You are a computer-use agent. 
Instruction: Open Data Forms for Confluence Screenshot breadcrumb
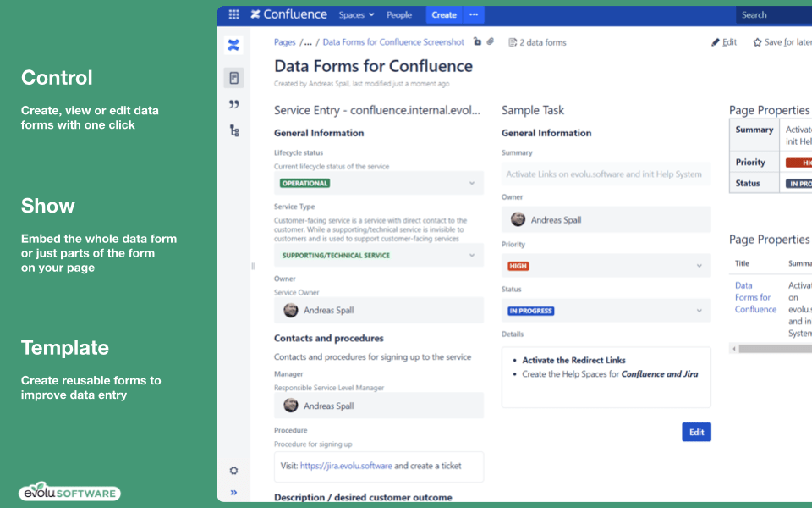click(393, 42)
